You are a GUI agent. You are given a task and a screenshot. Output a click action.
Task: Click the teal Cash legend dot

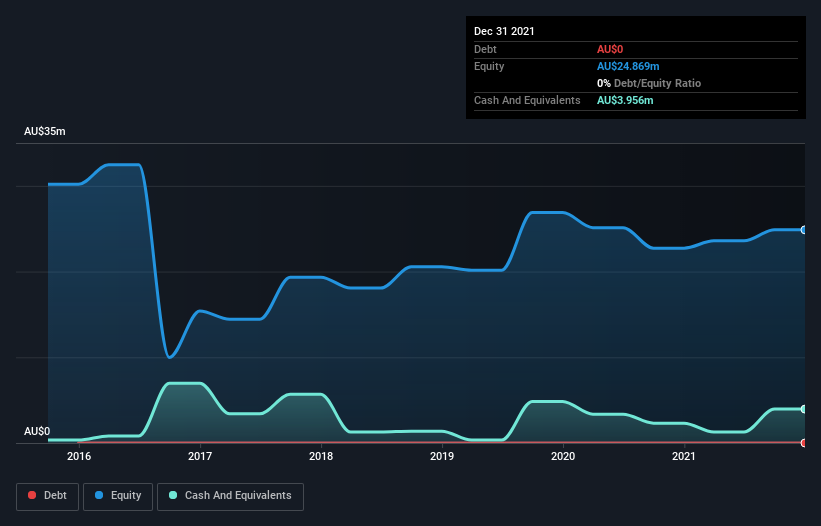coord(173,495)
